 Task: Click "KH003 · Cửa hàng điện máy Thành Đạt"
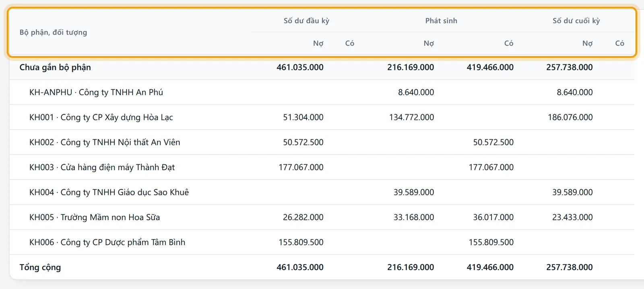click(x=102, y=167)
